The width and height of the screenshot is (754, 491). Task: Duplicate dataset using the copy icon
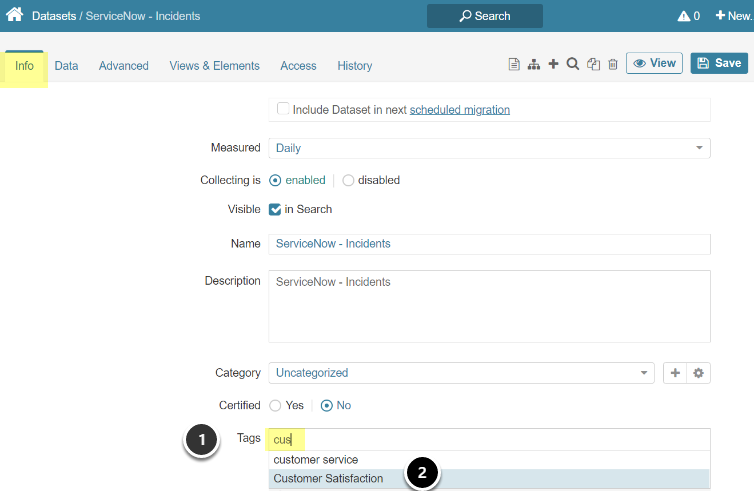593,64
